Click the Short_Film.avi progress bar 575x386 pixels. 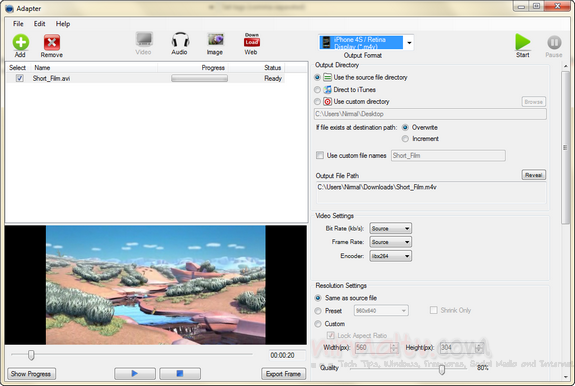pos(199,78)
